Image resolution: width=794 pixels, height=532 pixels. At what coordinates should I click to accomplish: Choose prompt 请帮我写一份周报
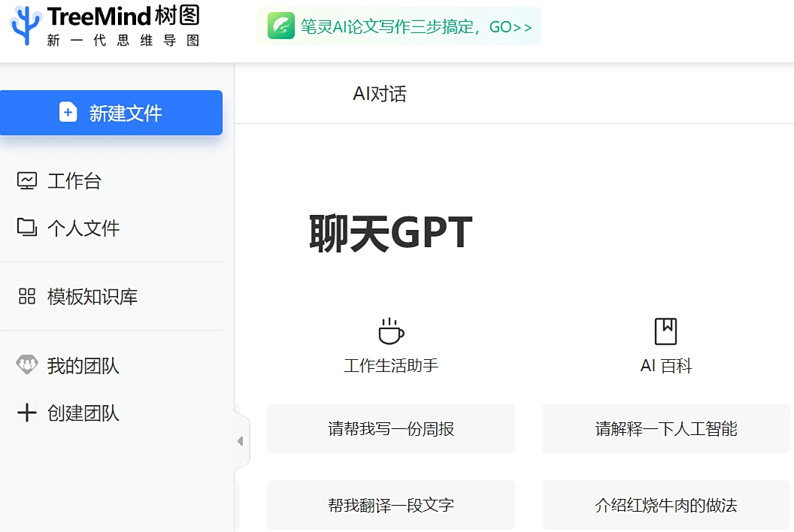pos(391,428)
